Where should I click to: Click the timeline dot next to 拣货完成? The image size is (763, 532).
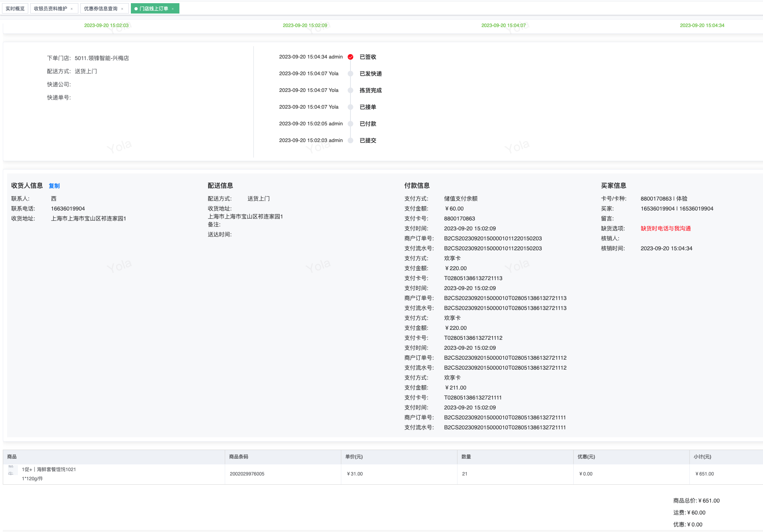350,90
